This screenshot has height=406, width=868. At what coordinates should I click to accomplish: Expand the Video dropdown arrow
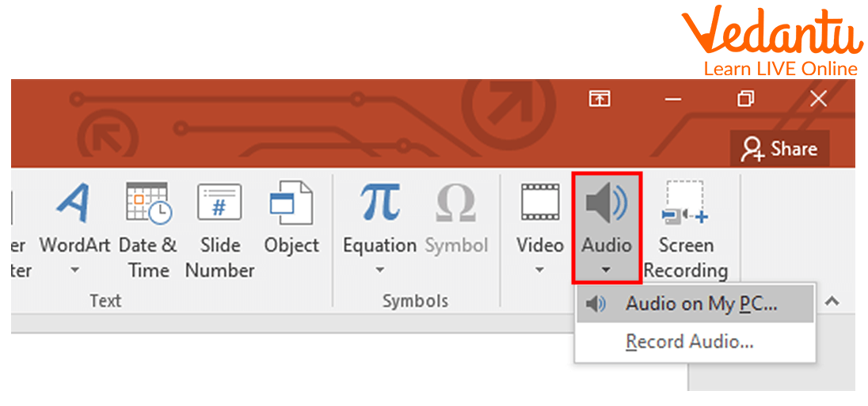[539, 271]
